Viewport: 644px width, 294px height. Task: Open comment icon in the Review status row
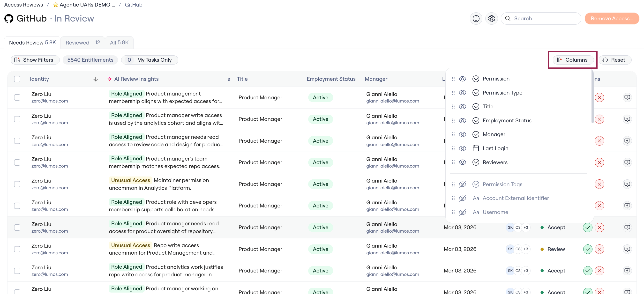click(627, 249)
